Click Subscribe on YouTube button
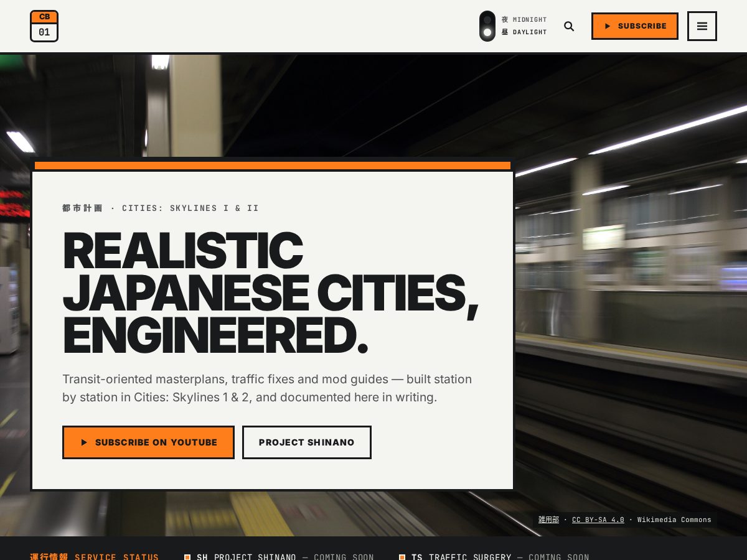The image size is (747, 560). pyautogui.click(x=148, y=442)
